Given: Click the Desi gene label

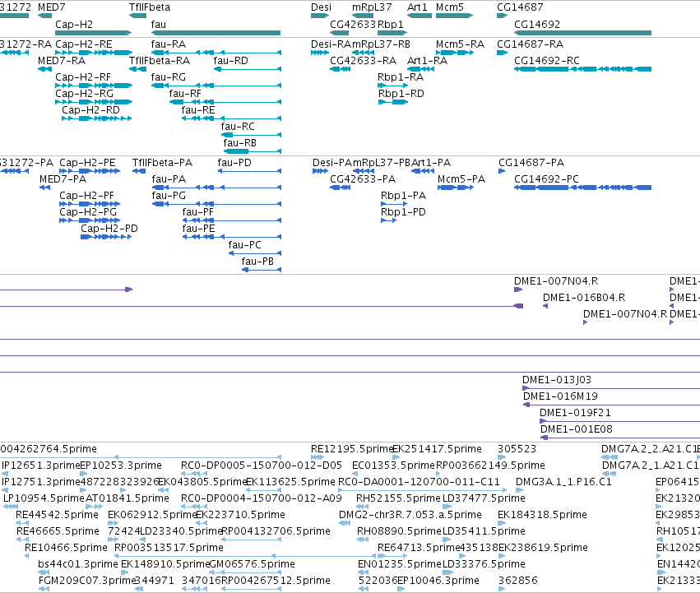Looking at the screenshot, I should pos(321,7).
